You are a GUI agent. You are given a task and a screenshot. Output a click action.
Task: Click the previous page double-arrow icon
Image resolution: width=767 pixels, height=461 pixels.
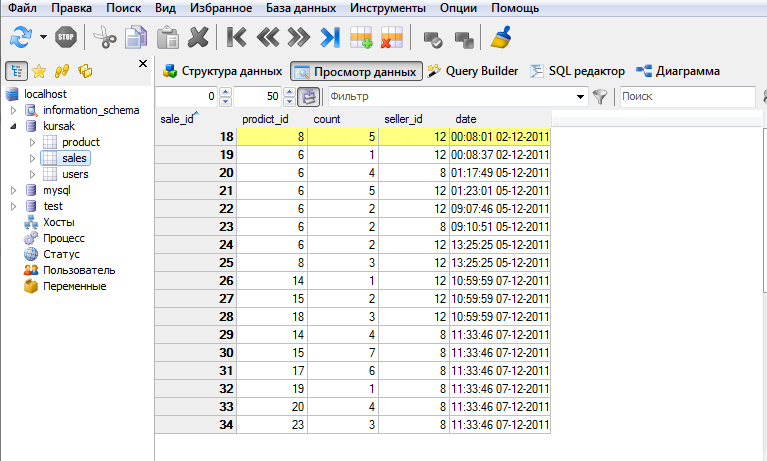click(x=268, y=37)
